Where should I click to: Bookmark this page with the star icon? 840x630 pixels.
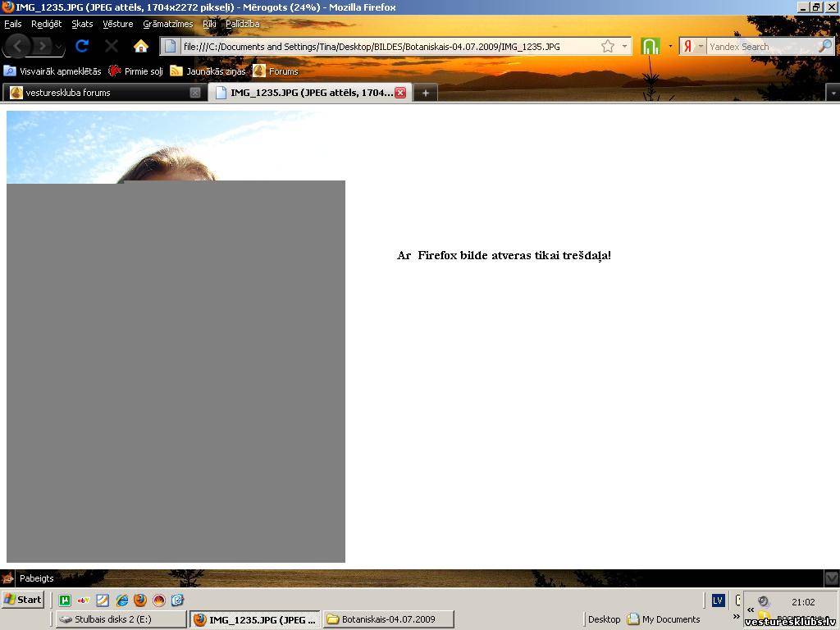point(608,47)
